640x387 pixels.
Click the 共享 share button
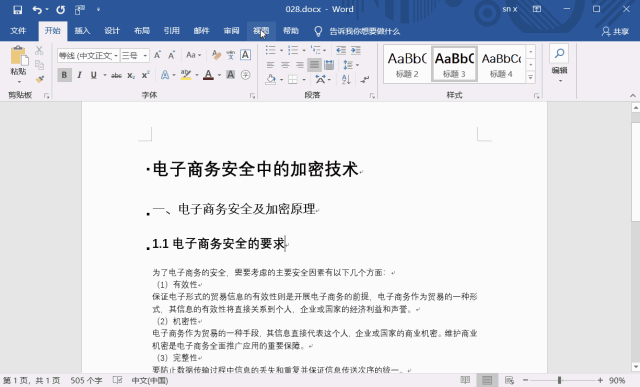615,31
